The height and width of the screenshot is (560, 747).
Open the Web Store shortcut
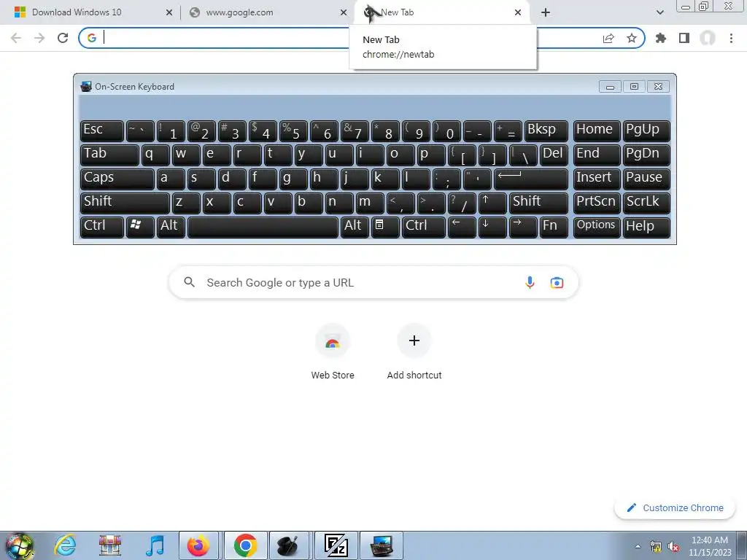(x=333, y=351)
